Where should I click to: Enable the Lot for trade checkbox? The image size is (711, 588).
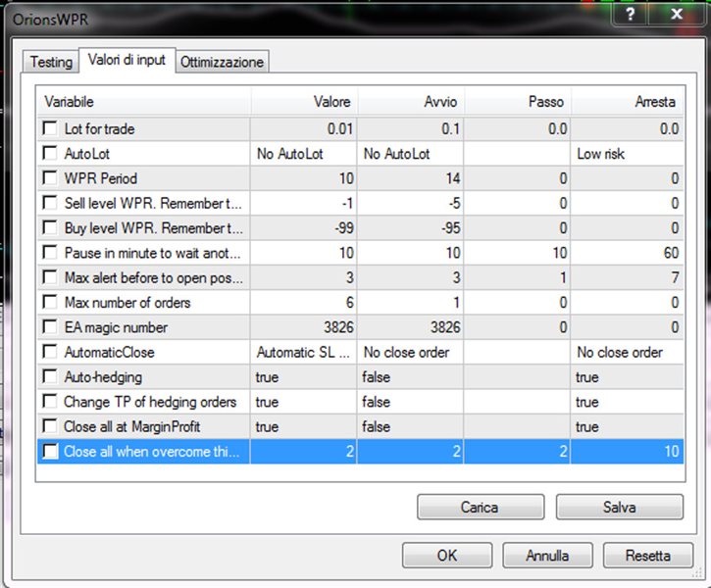pyautogui.click(x=50, y=128)
